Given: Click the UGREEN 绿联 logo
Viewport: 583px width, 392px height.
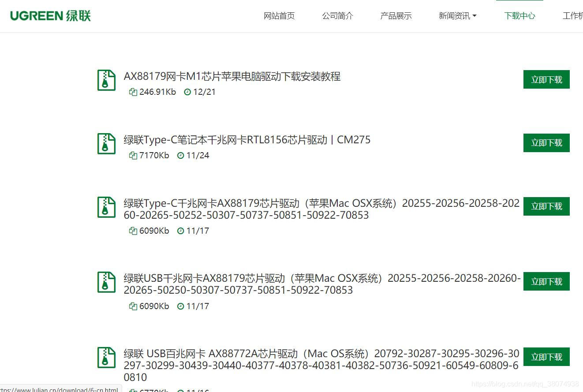Looking at the screenshot, I should pyautogui.click(x=50, y=16).
